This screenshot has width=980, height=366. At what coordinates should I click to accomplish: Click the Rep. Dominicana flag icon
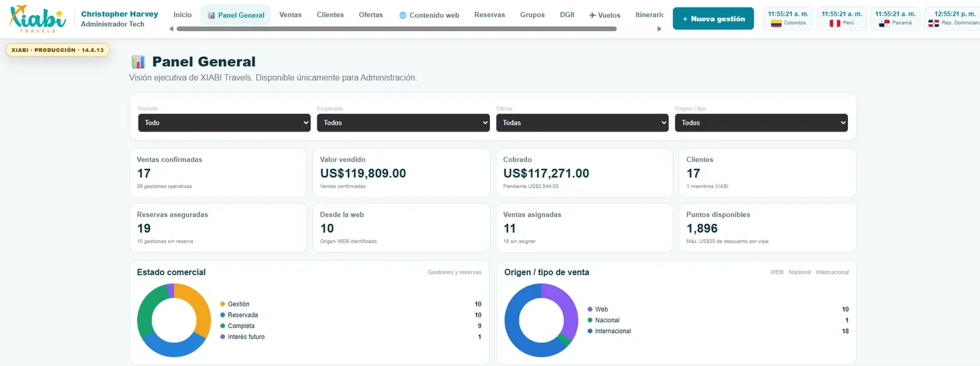tap(933, 23)
